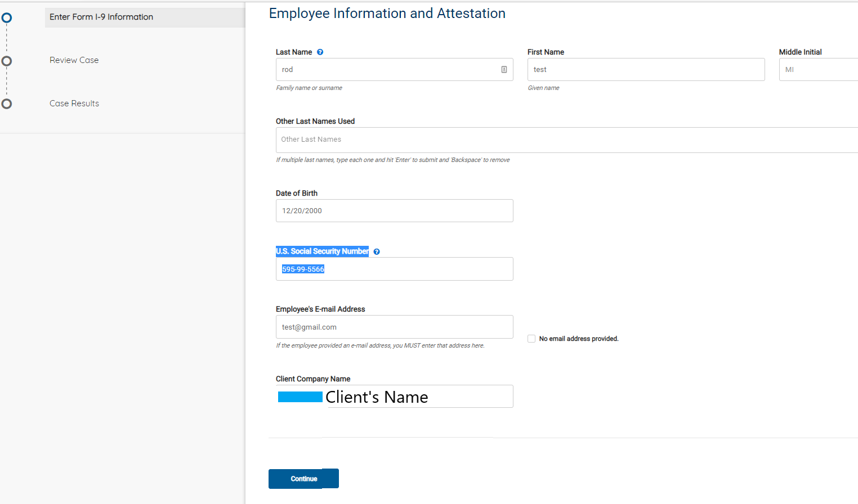The width and height of the screenshot is (858, 504).
Task: Open the Date of Birth picker field
Action: [394, 210]
